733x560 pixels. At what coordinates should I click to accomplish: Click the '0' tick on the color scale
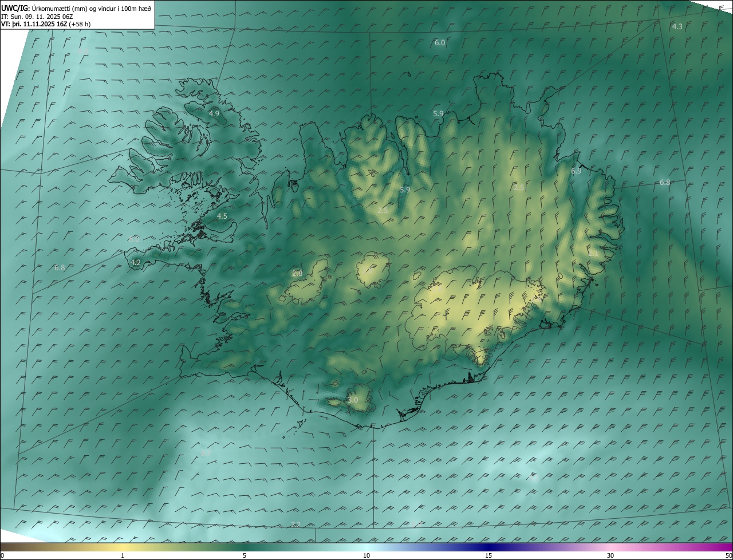pyautogui.click(x=2, y=555)
